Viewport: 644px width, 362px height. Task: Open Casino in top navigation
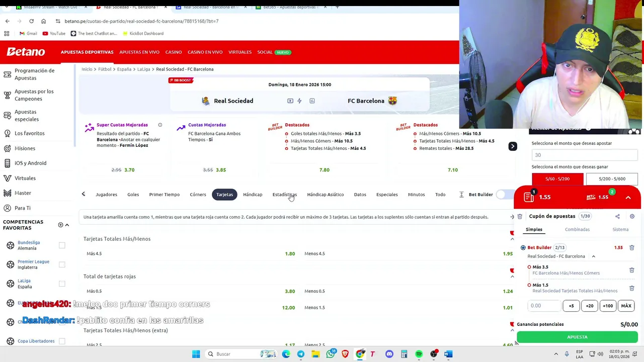click(x=174, y=52)
